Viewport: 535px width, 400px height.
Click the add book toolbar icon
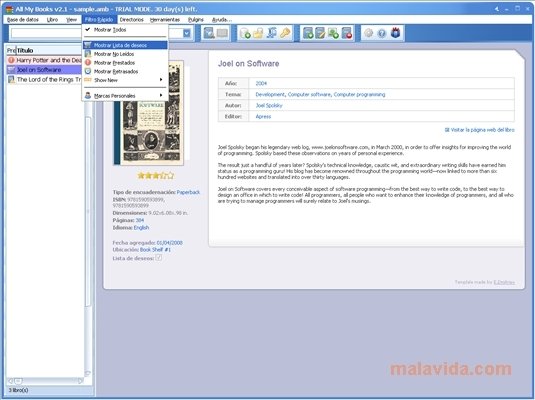click(308, 33)
